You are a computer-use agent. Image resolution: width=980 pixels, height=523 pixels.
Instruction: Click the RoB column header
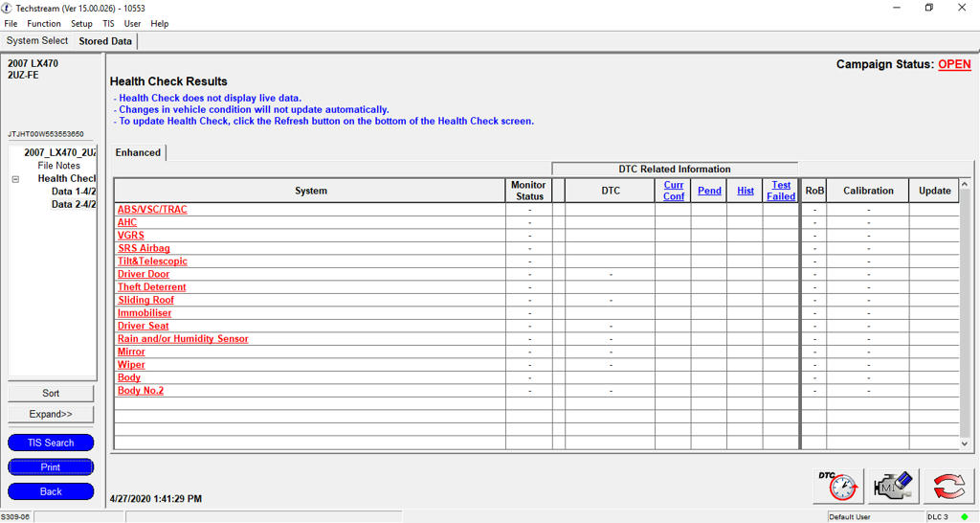click(814, 191)
